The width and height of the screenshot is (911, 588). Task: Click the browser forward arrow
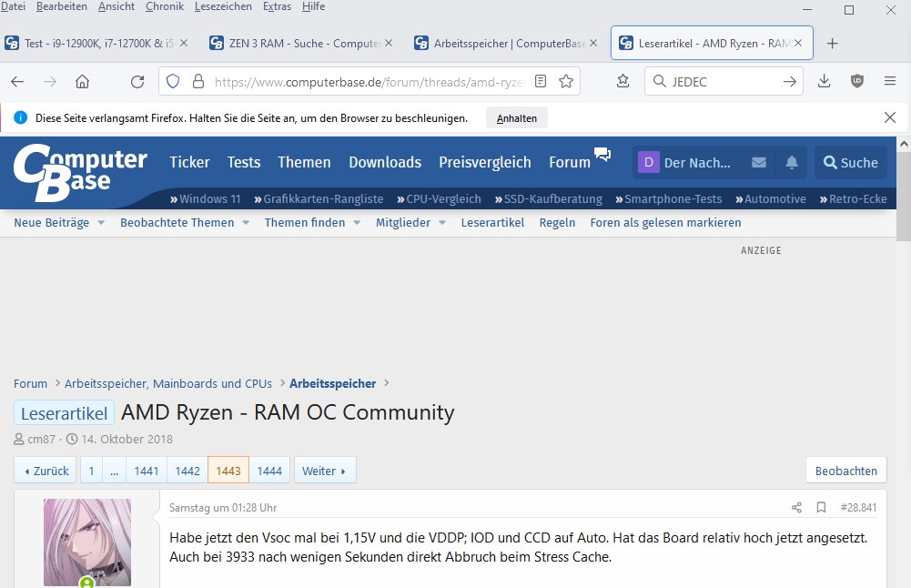tap(50, 81)
